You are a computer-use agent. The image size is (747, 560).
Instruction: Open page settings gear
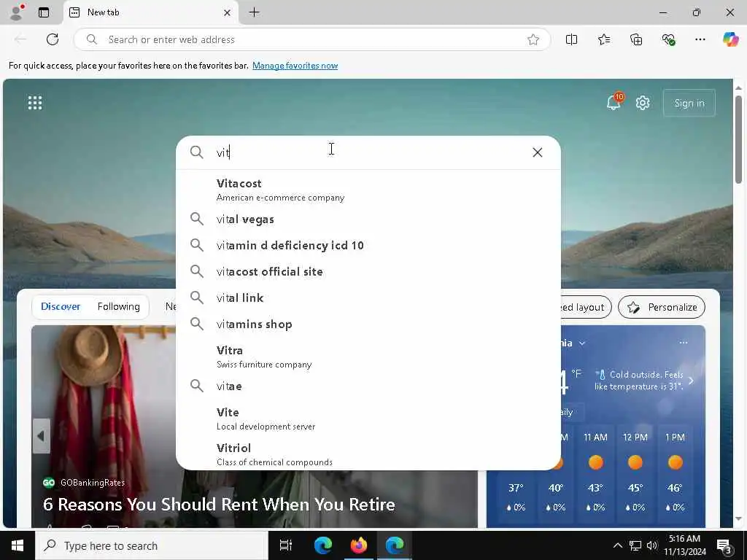(643, 103)
